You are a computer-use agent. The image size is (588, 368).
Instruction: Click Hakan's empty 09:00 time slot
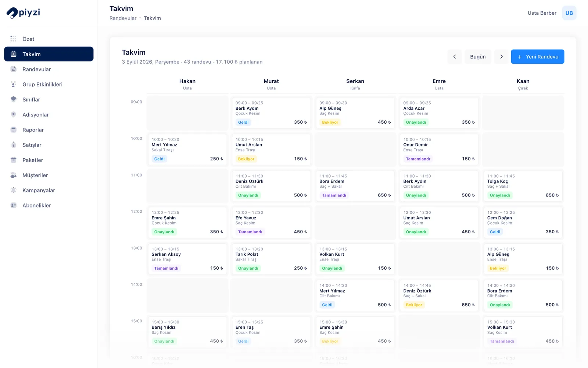click(x=187, y=113)
